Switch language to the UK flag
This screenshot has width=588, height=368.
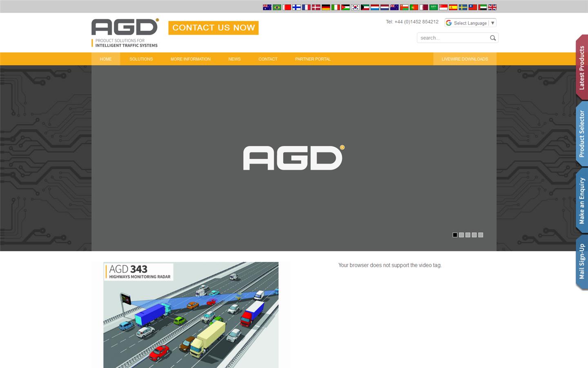pyautogui.click(x=492, y=7)
